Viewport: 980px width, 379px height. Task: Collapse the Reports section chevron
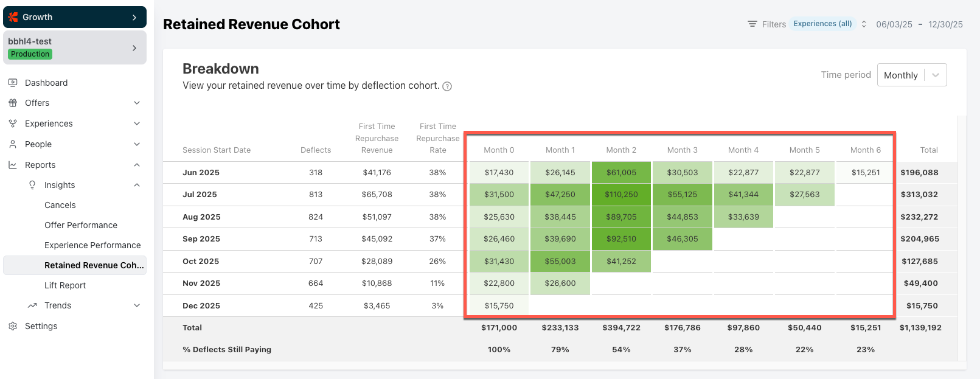click(137, 165)
